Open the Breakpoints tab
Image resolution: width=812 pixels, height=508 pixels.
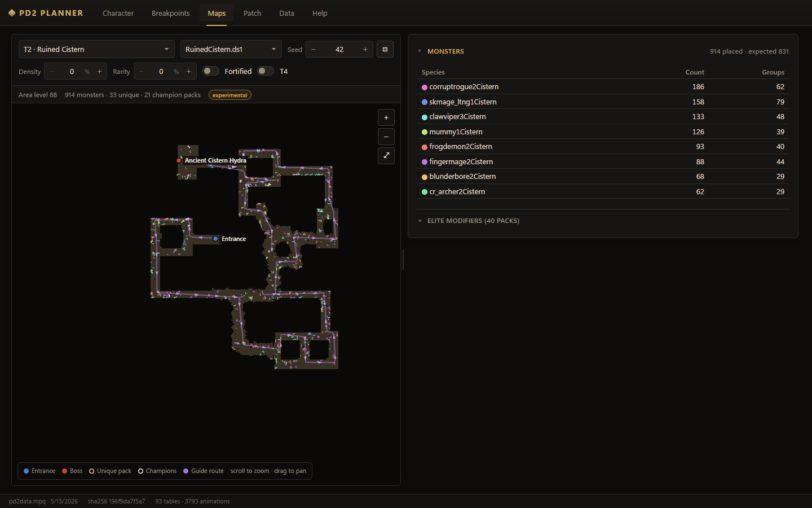pyautogui.click(x=171, y=13)
